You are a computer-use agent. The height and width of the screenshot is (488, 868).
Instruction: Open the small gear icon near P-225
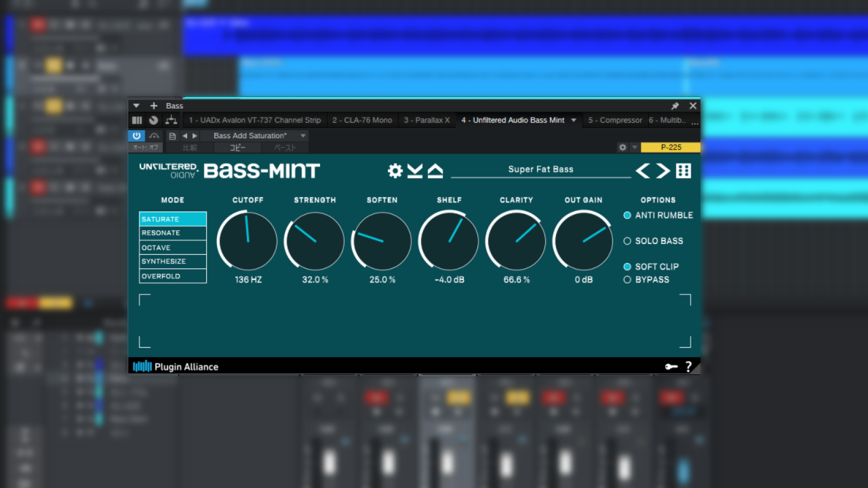coord(623,147)
